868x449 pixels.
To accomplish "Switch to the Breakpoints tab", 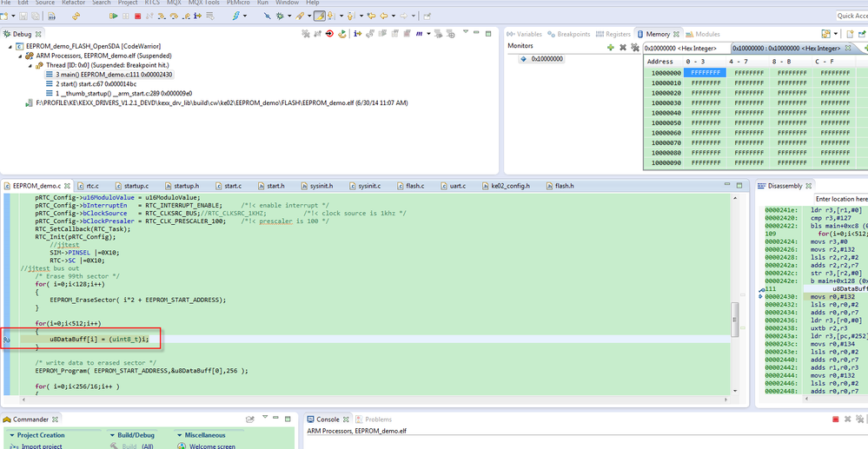I will [x=569, y=35].
